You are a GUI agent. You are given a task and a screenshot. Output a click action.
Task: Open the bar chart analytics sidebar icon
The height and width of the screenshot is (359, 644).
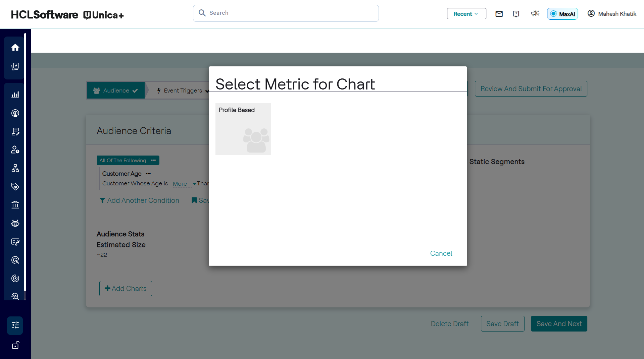[15, 95]
